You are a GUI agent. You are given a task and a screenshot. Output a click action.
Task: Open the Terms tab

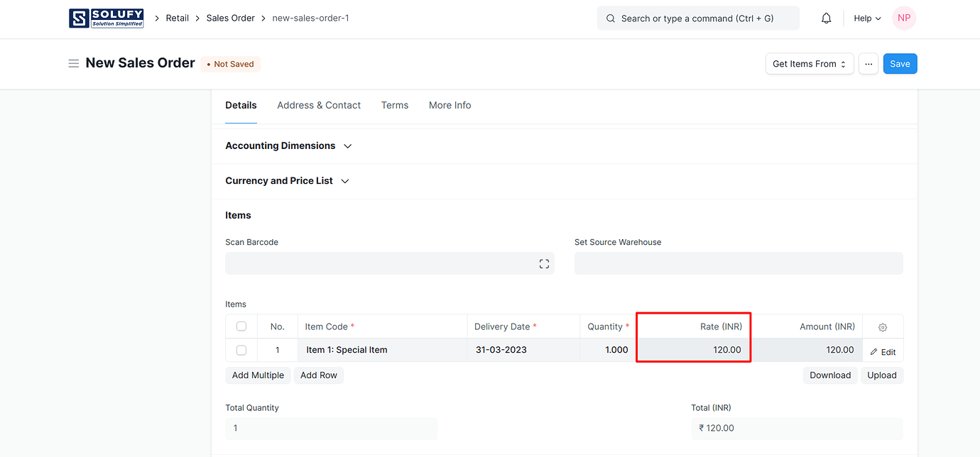point(395,105)
